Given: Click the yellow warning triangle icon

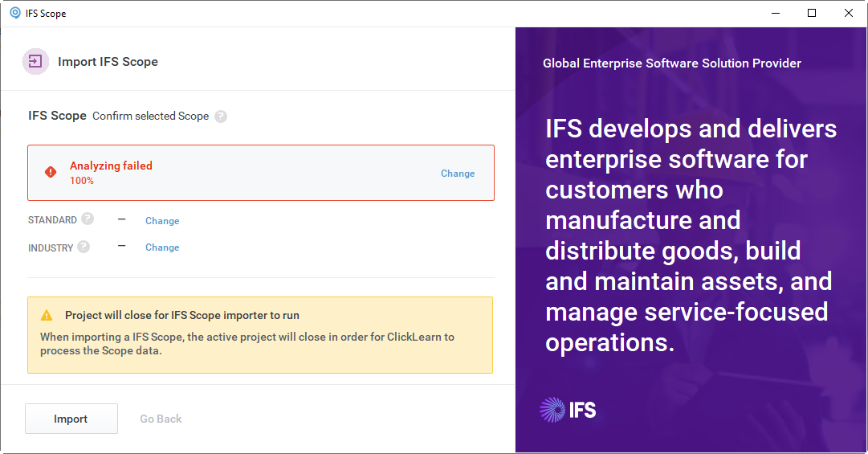Looking at the screenshot, I should coord(47,315).
